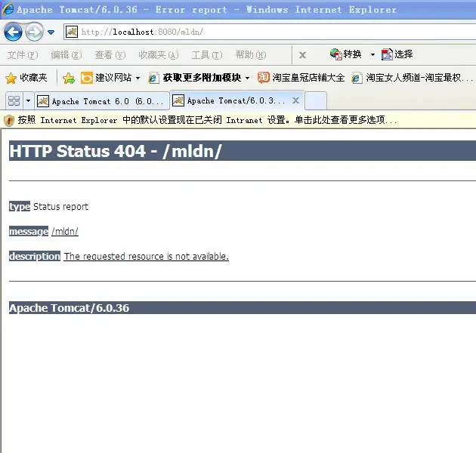Click the HTTP Status 404 - /mldn/ heading
476x453 pixels.
click(116, 151)
